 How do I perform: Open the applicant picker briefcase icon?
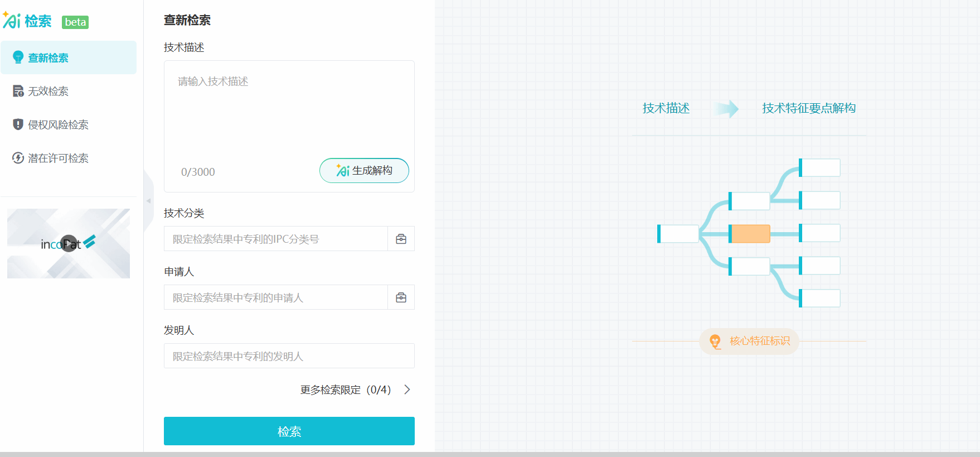401,297
